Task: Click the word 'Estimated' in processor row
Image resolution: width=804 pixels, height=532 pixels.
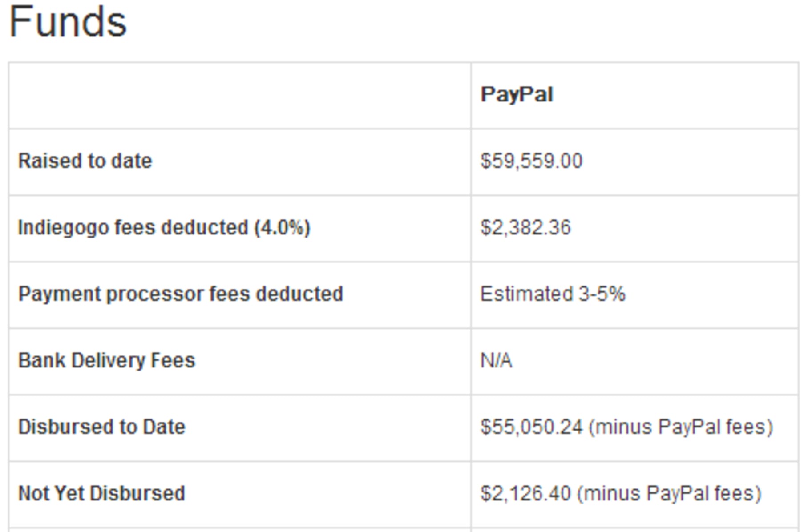Action: coord(526,294)
